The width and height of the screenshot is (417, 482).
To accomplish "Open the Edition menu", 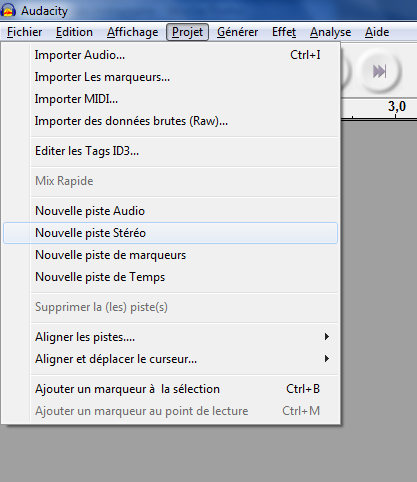I will pos(74,32).
